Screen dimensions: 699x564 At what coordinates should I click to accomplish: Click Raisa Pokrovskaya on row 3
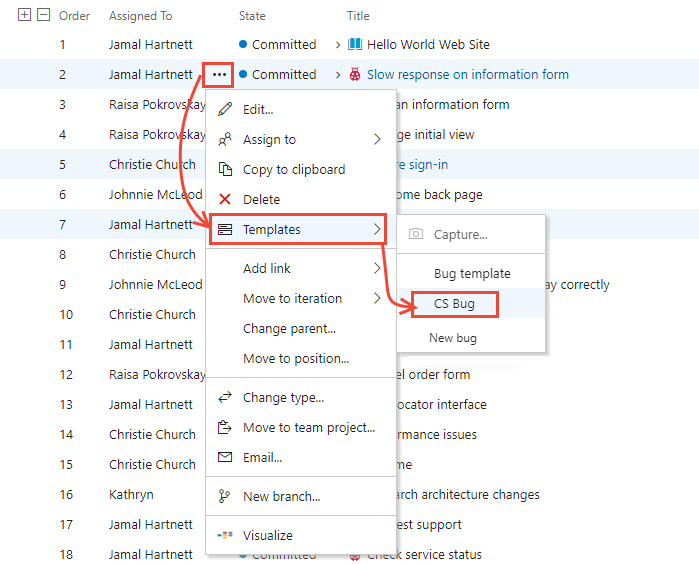tap(157, 104)
